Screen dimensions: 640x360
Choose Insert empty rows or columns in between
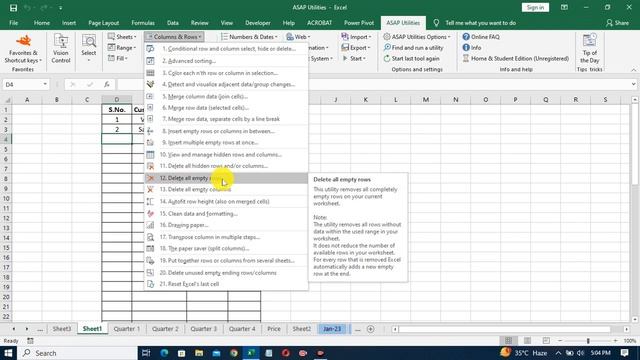coord(226,131)
